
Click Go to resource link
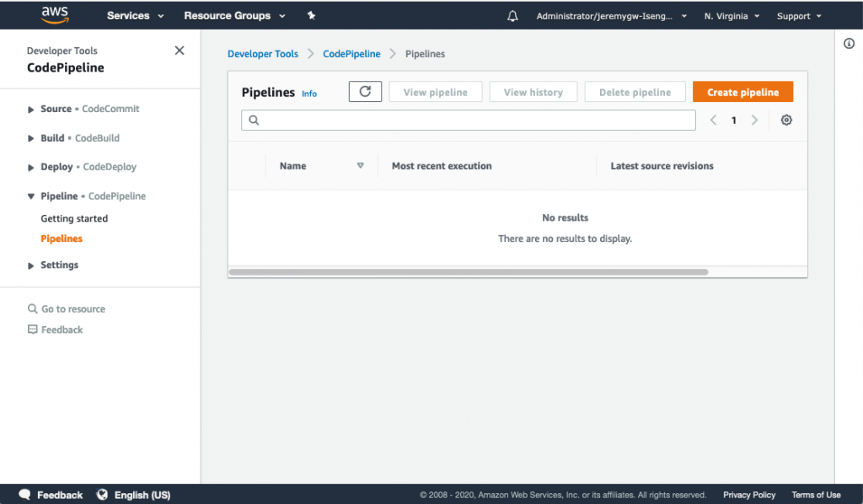[x=73, y=308]
